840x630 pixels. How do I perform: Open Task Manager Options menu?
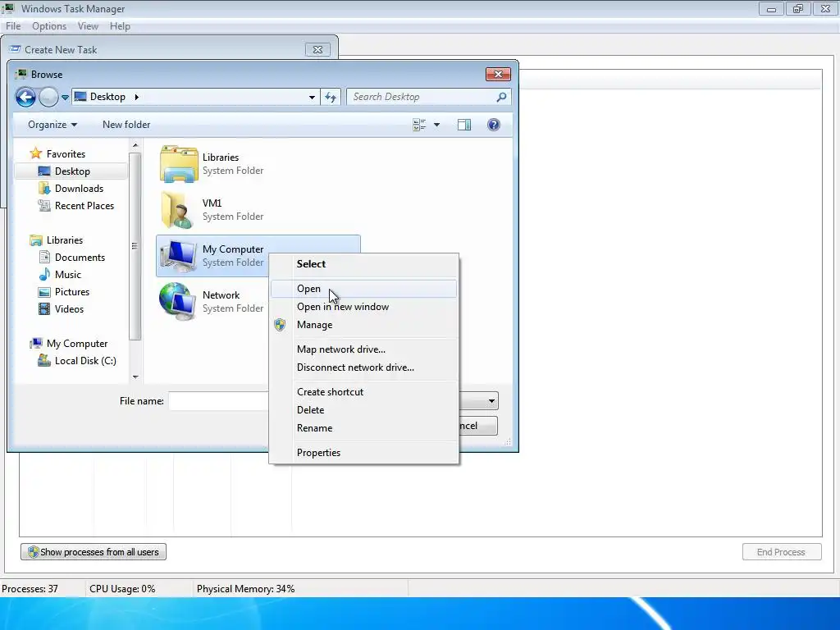pyautogui.click(x=49, y=26)
